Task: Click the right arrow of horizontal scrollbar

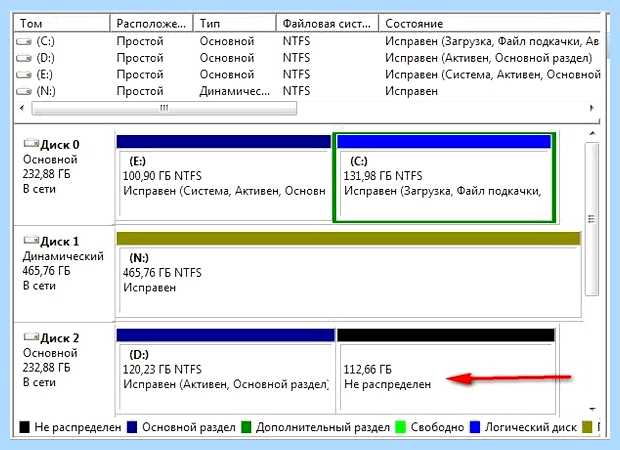Action: pos(592,108)
